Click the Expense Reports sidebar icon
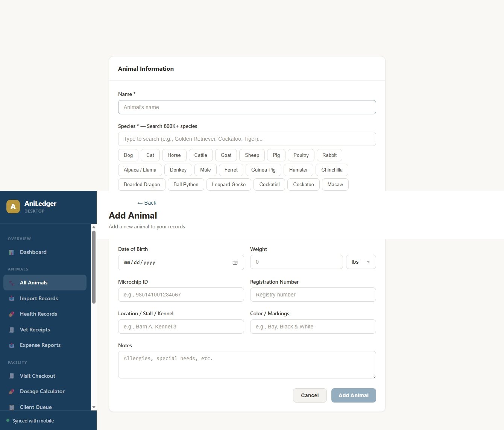504x430 pixels. [12, 345]
